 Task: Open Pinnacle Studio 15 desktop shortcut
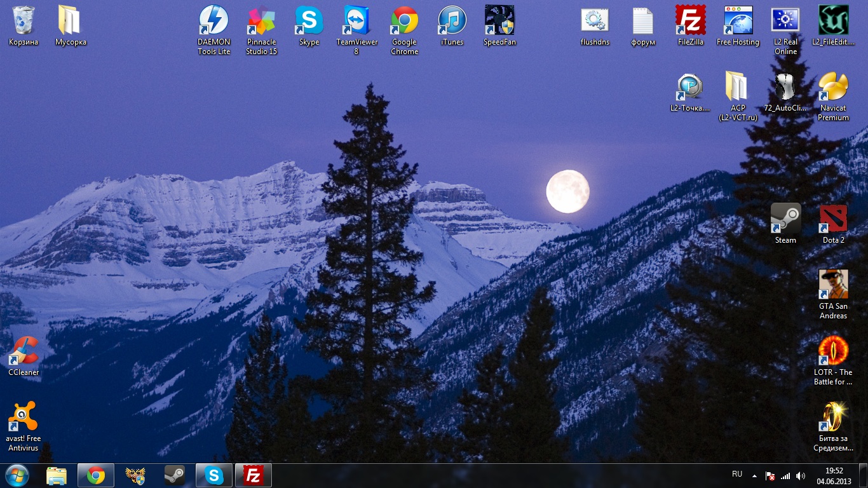262,30
